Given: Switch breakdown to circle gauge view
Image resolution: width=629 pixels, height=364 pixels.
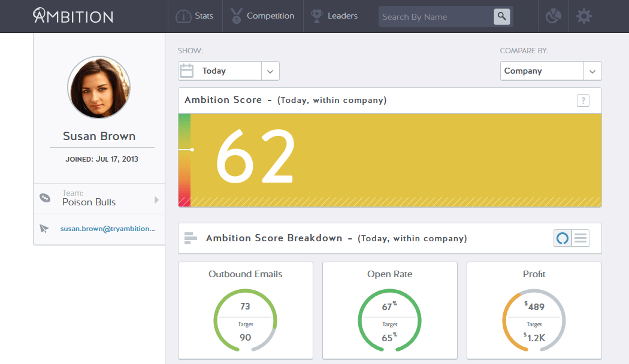Looking at the screenshot, I should 563,238.
